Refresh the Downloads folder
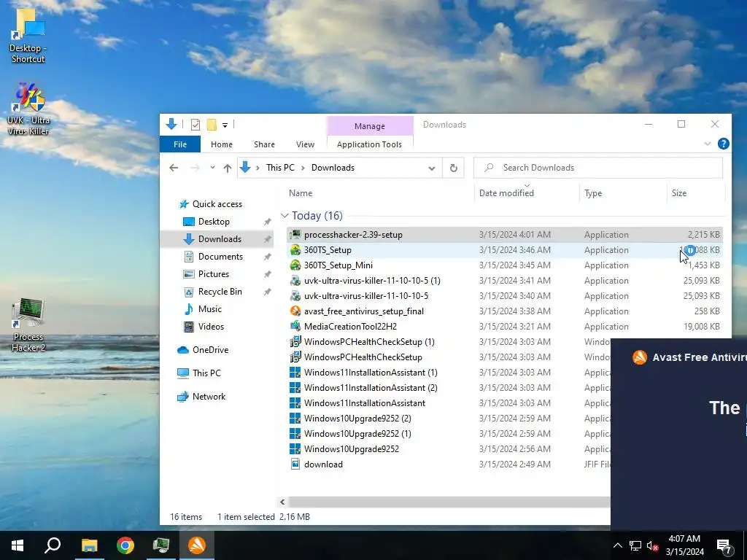The height and width of the screenshot is (560, 747). [x=454, y=168]
